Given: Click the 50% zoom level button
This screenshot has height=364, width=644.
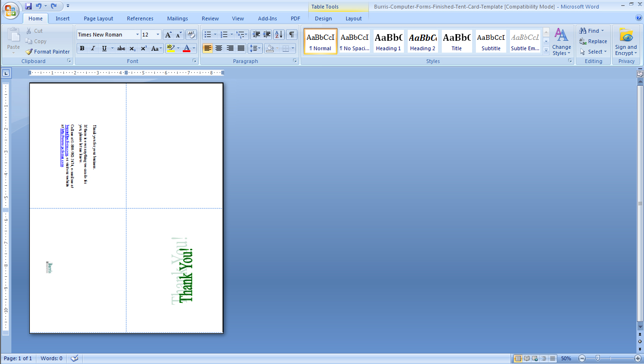Looking at the screenshot, I should (x=566, y=358).
